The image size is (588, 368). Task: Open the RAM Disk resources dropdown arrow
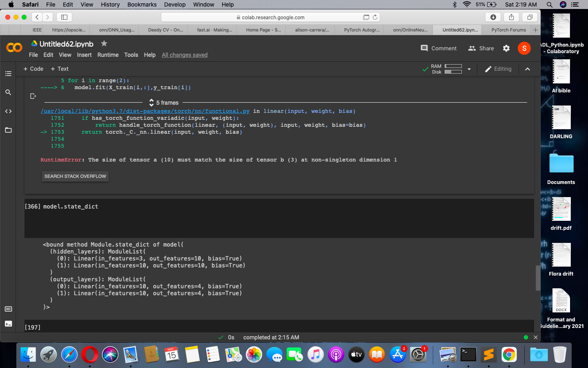click(469, 69)
